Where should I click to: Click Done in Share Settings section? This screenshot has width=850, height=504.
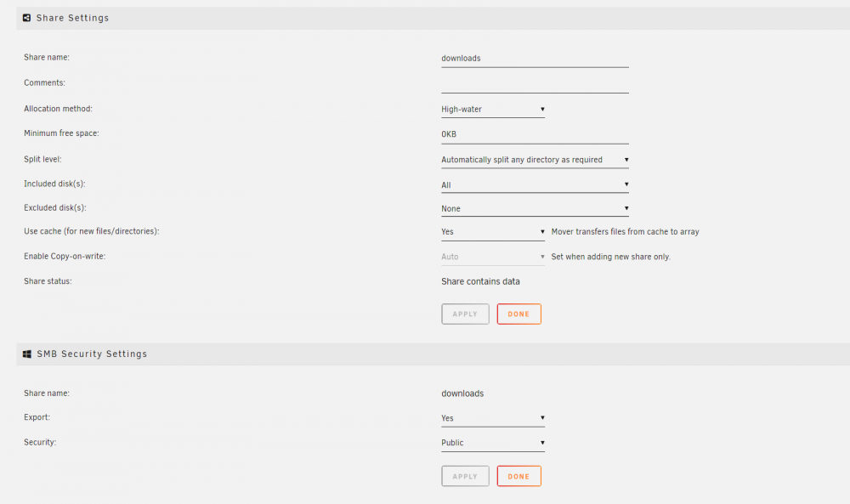(518, 314)
